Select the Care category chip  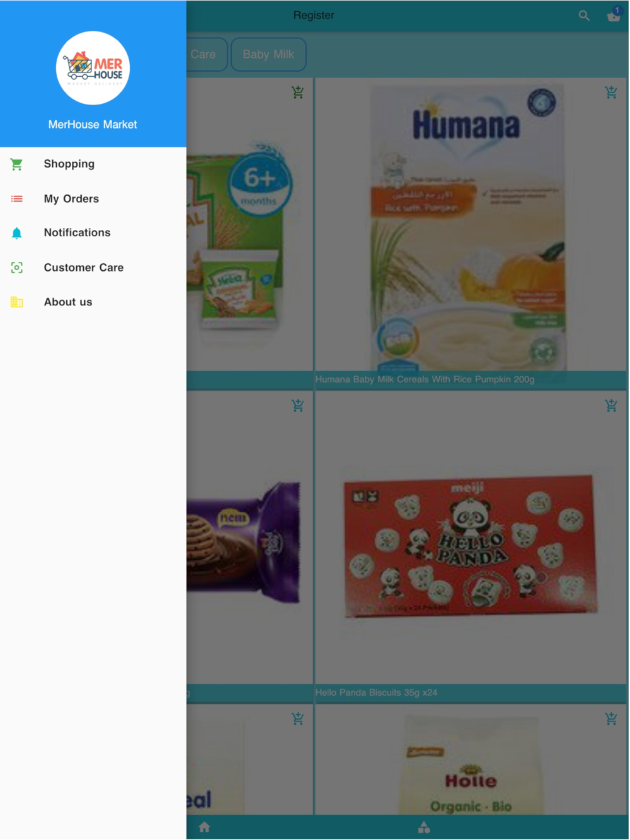pyautogui.click(x=206, y=55)
